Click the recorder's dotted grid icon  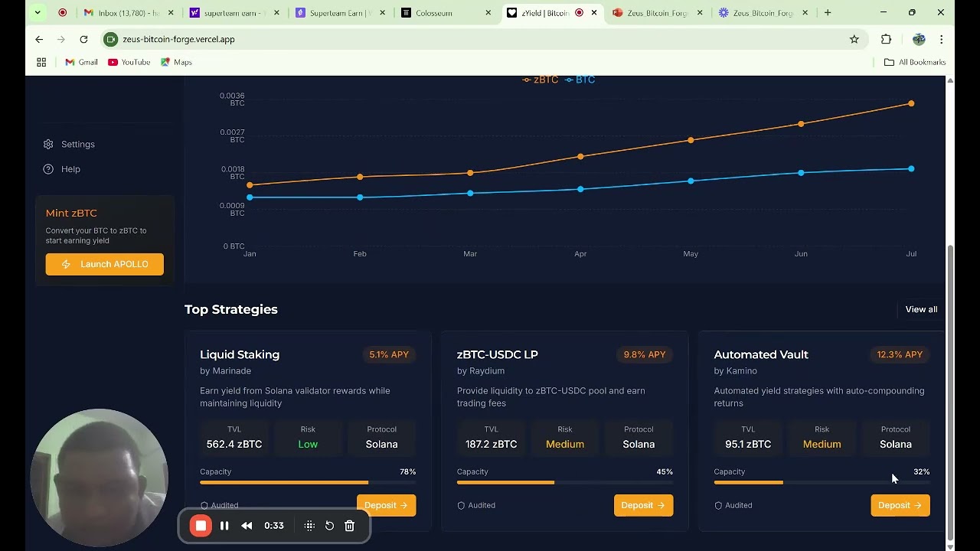tap(309, 526)
